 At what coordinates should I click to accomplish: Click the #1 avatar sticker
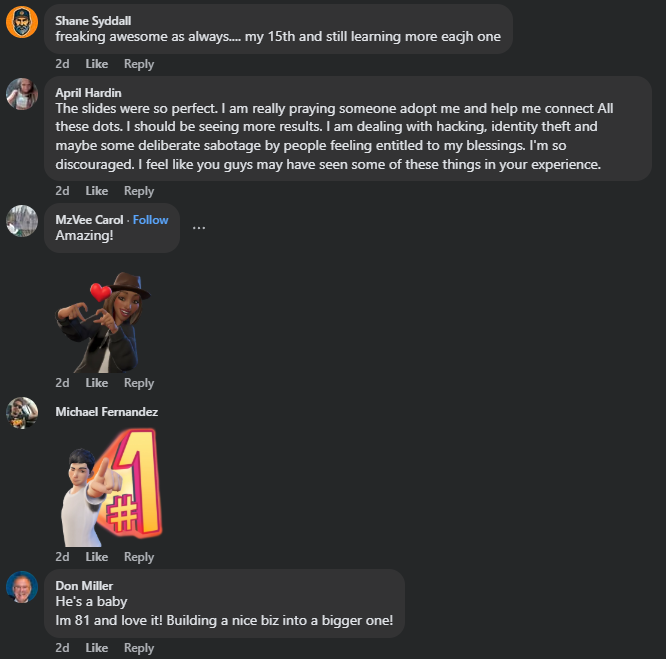(109, 487)
